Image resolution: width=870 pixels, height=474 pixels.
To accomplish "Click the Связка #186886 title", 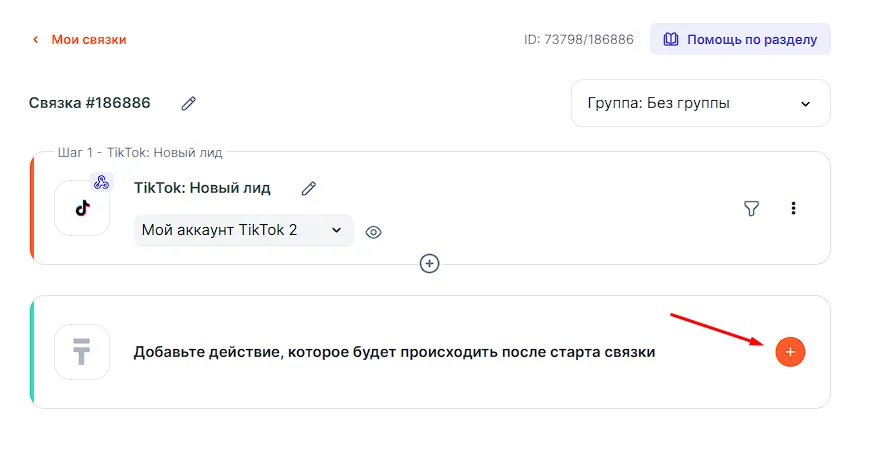I will point(90,103).
